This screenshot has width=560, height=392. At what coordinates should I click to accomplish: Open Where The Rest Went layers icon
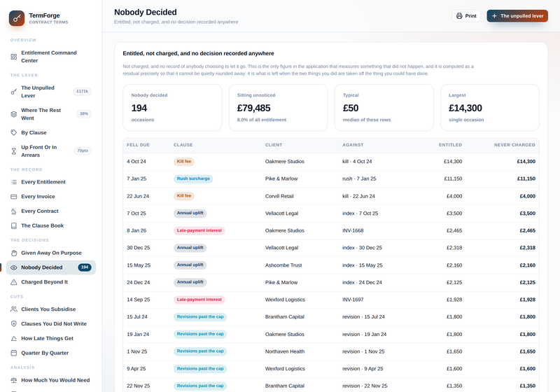13,114
